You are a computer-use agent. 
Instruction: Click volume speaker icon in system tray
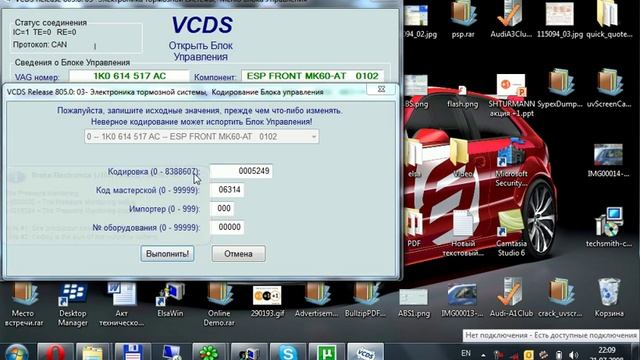click(574, 355)
